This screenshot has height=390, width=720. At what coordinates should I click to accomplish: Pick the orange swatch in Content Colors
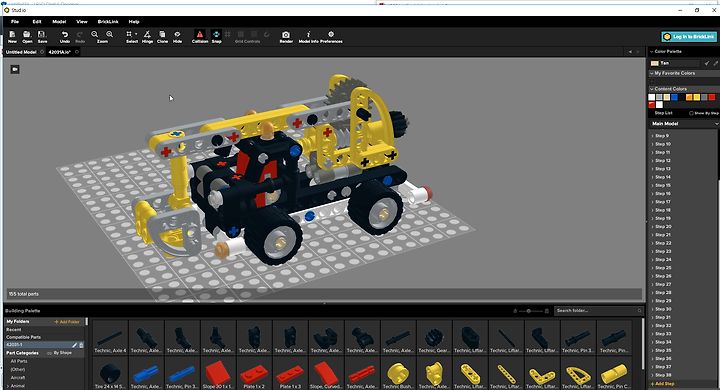[x=689, y=97]
